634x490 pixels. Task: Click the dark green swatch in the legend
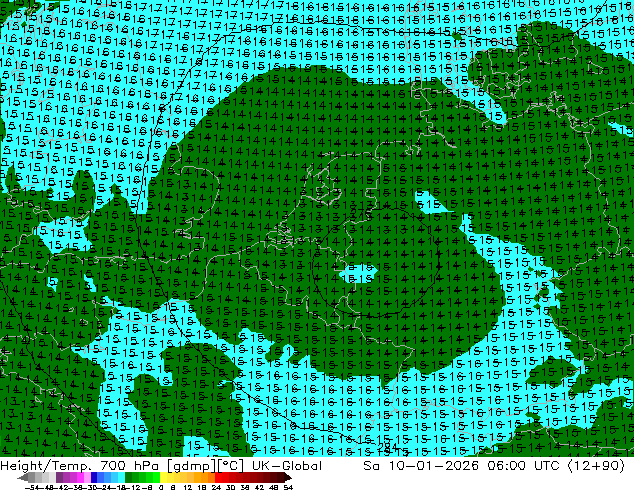click(x=129, y=477)
